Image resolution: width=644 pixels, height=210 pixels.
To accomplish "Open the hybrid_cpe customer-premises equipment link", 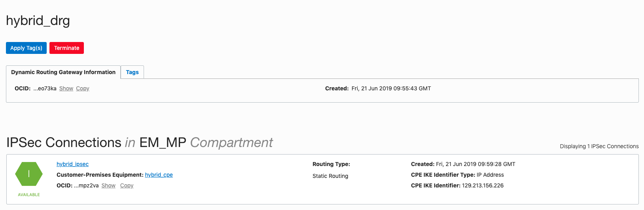I will (159, 175).
